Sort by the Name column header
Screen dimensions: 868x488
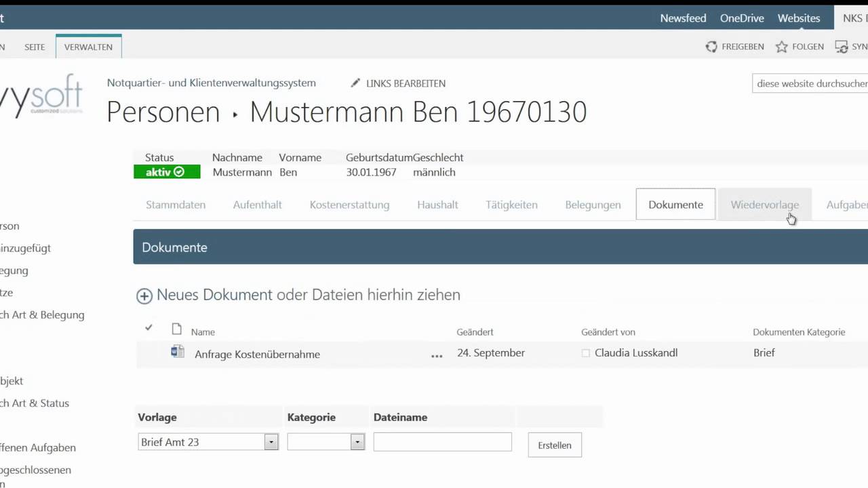(203, 332)
